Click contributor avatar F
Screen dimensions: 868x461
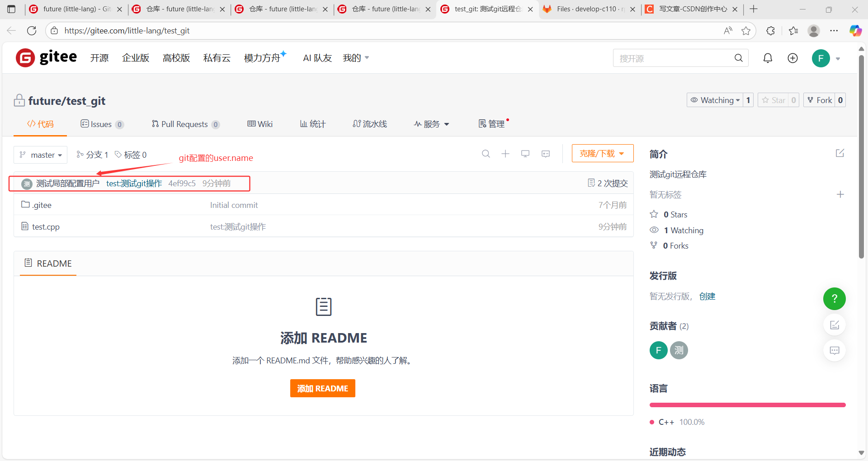659,350
